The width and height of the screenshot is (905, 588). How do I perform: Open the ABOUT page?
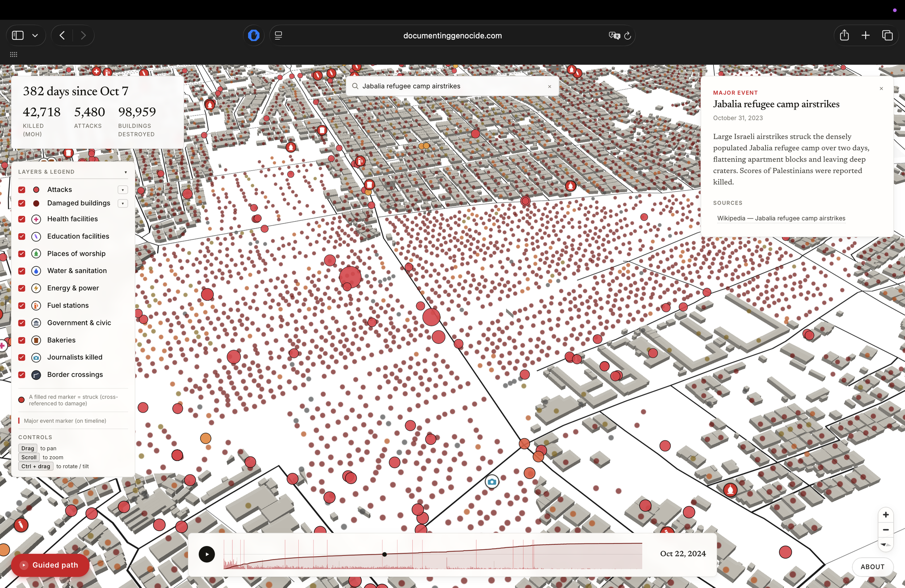(872, 567)
